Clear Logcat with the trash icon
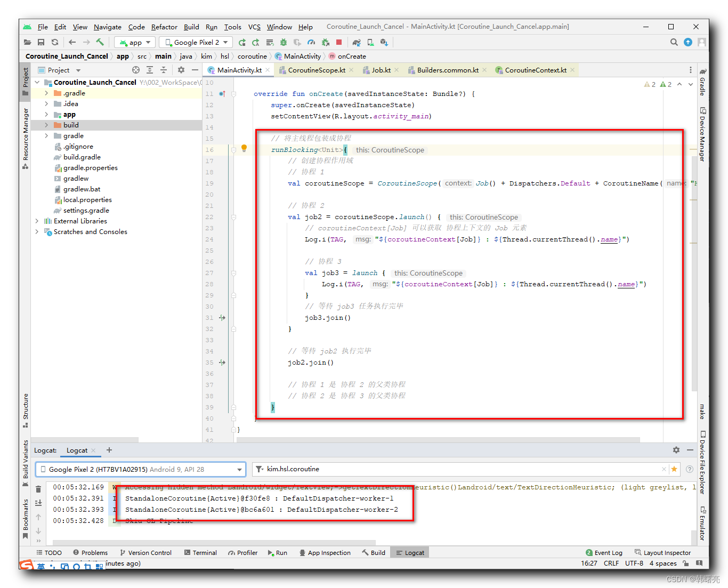Screen dimensions: 728x588 [x=38, y=489]
